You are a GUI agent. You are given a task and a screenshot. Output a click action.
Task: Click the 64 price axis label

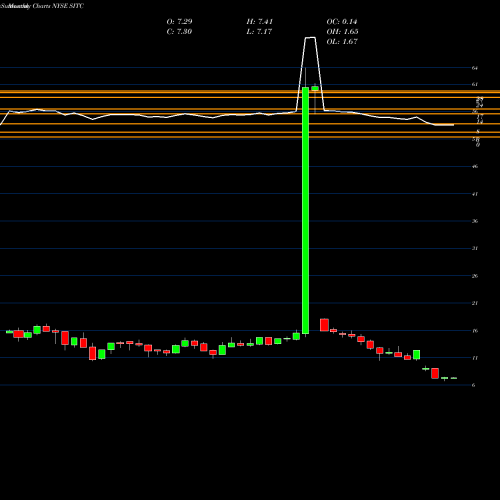475,68
